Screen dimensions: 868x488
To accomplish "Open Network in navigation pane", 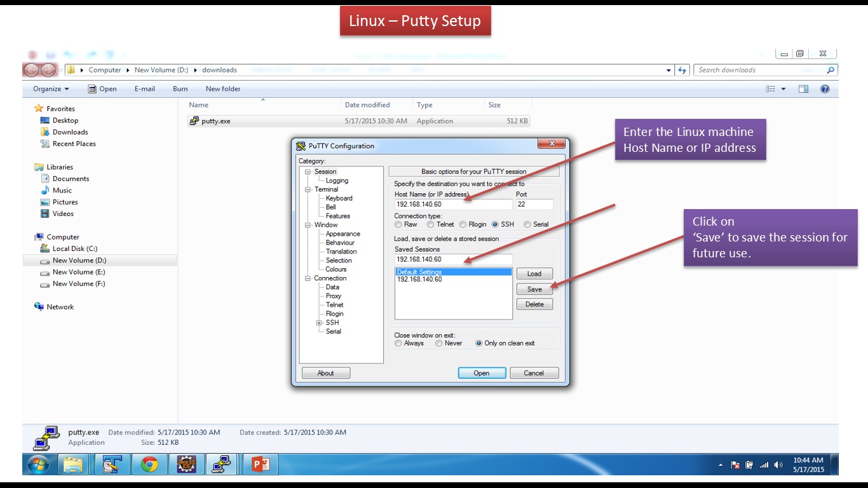I will [x=60, y=307].
